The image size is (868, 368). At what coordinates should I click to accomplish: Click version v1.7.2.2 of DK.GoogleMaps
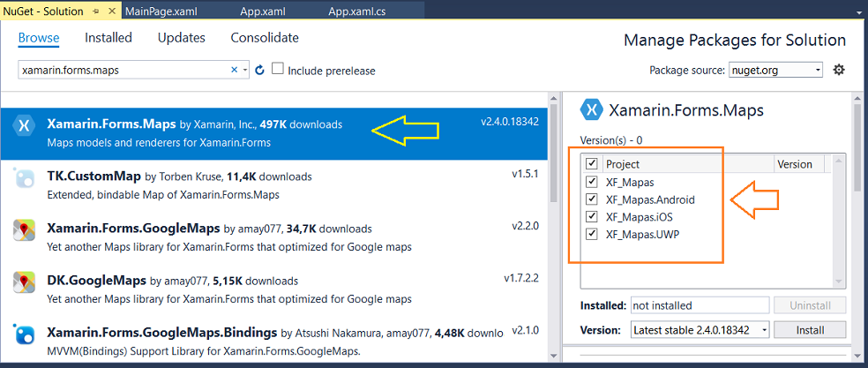521,277
